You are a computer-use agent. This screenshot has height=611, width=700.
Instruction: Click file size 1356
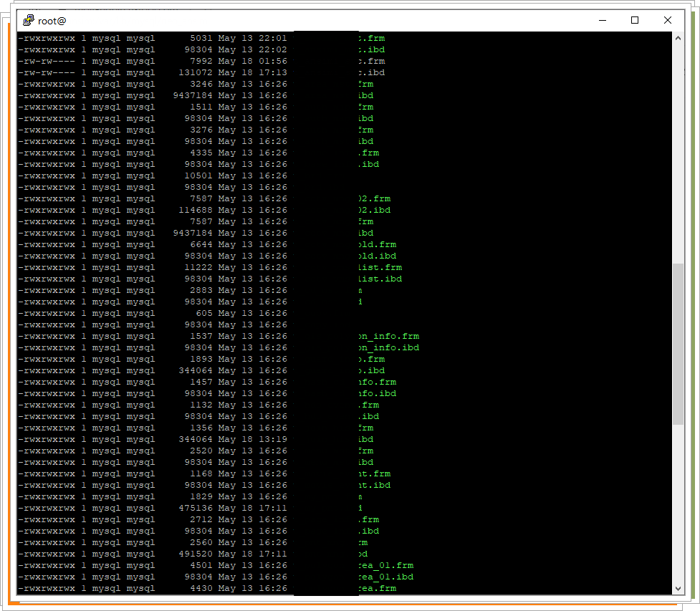pyautogui.click(x=201, y=428)
